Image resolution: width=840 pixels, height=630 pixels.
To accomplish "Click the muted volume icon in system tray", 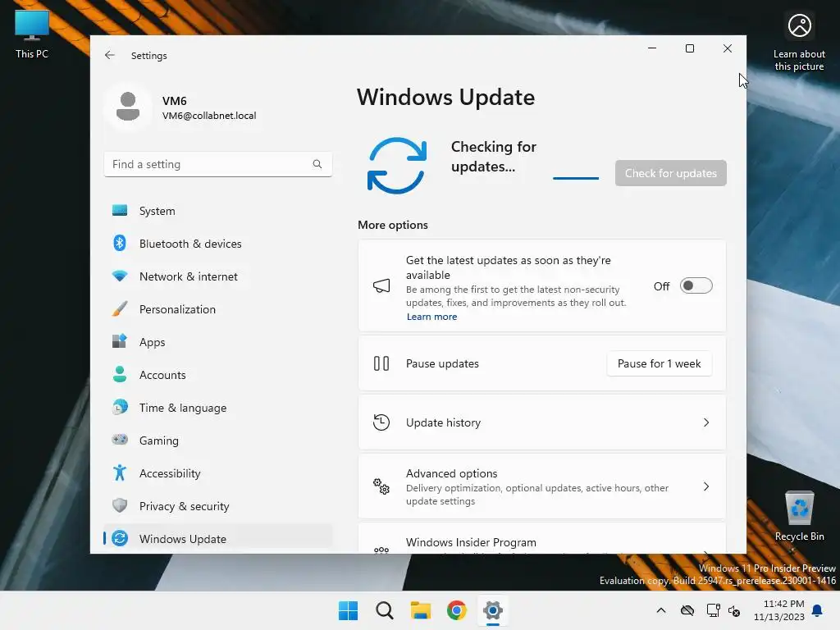I will point(734,610).
